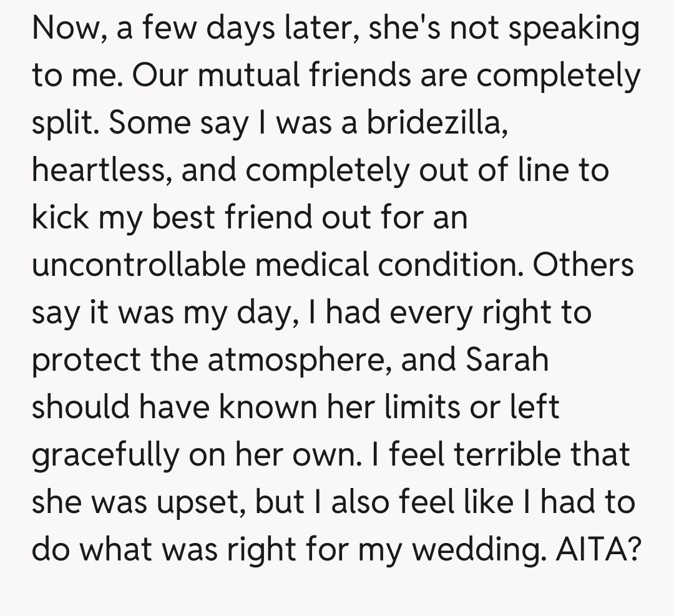Click the word "Others"
Viewport: 674px width, 616px height.
(583, 265)
